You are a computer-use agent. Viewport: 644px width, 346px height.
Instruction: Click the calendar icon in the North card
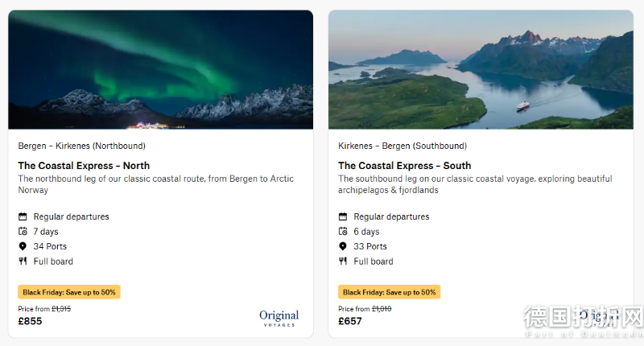coord(23,216)
